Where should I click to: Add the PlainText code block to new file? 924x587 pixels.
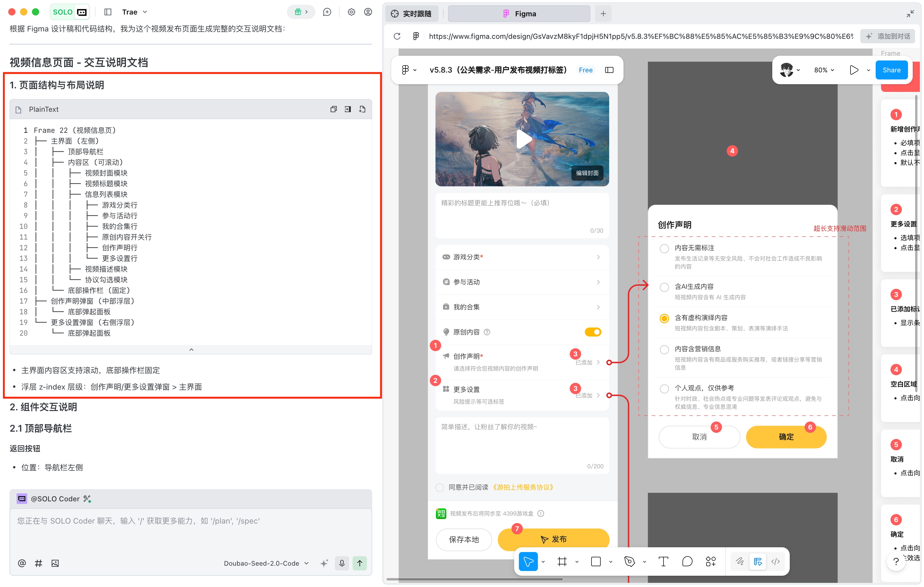[x=362, y=109]
